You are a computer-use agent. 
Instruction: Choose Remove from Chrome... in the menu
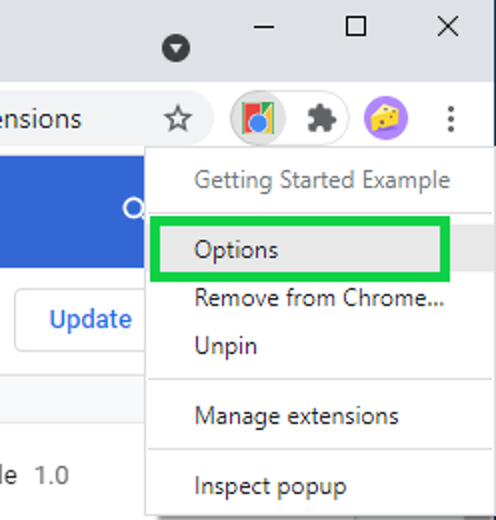(320, 297)
